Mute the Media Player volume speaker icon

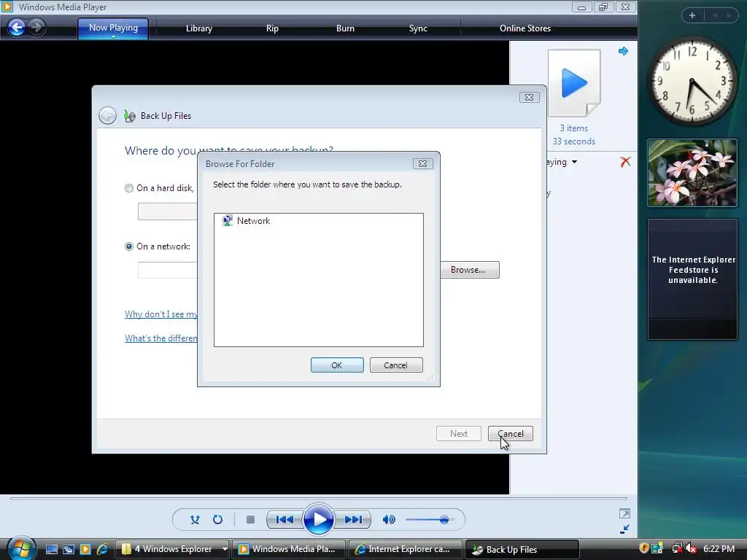[389, 519]
